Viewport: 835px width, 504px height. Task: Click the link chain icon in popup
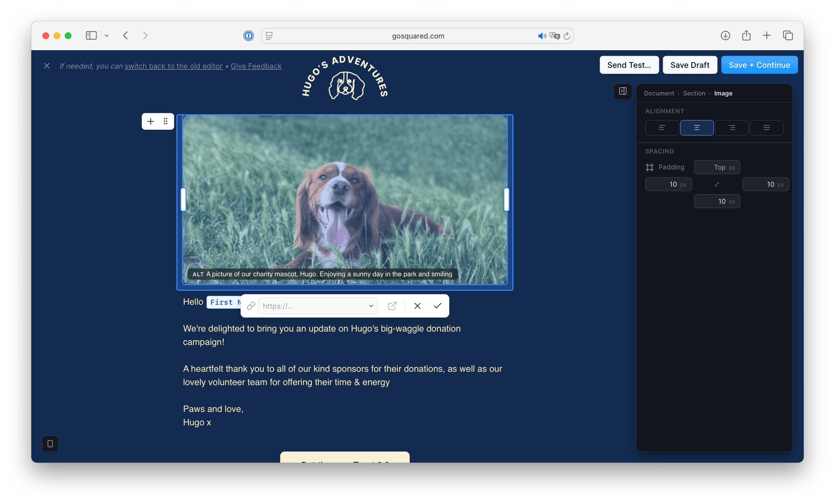coord(251,306)
